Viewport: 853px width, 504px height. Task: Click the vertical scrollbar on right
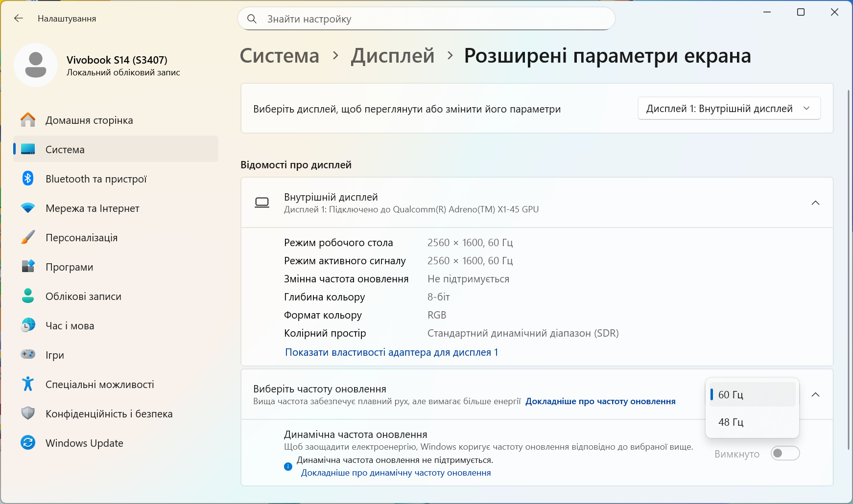pyautogui.click(x=849, y=269)
